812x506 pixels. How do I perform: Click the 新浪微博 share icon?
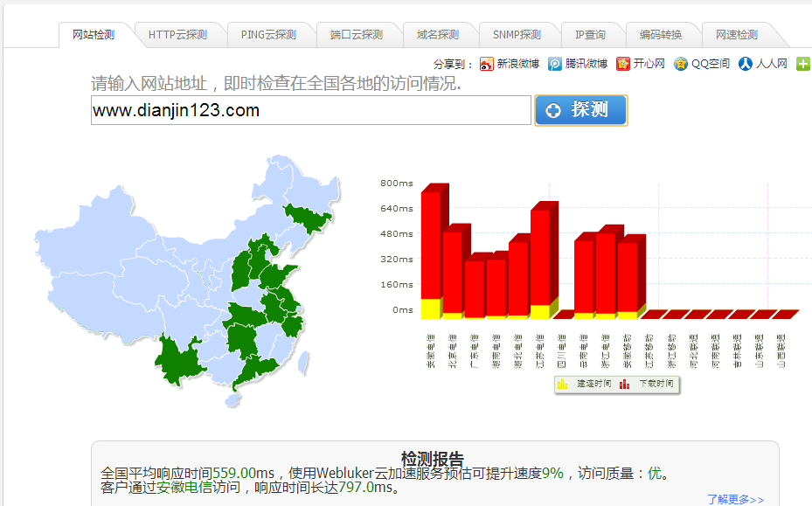click(x=486, y=64)
